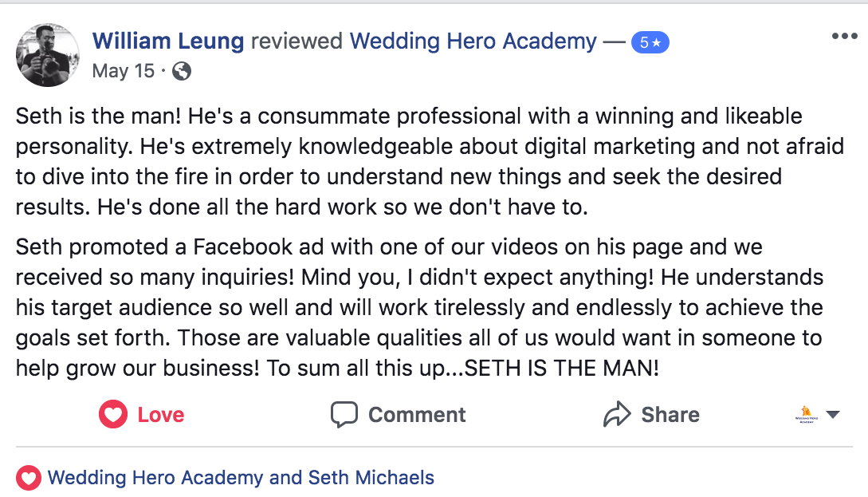Click the globe public audience icon
Viewport: 868px width, 497px height.
pyautogui.click(x=182, y=71)
